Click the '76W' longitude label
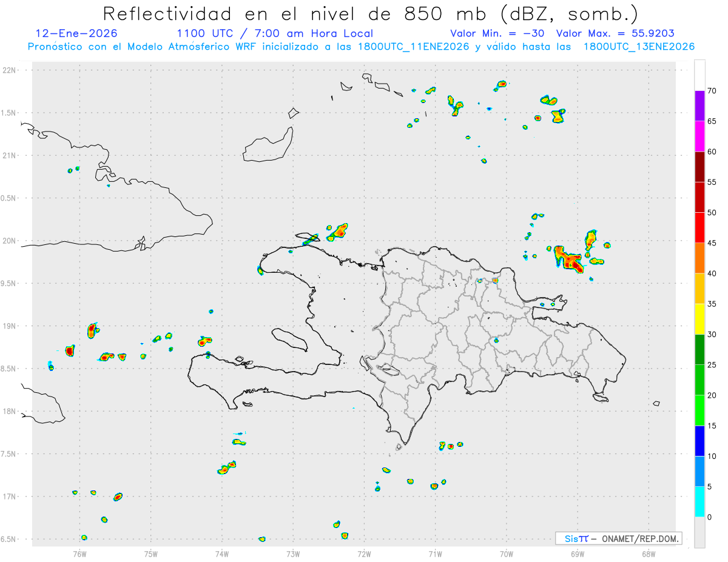 point(79,553)
